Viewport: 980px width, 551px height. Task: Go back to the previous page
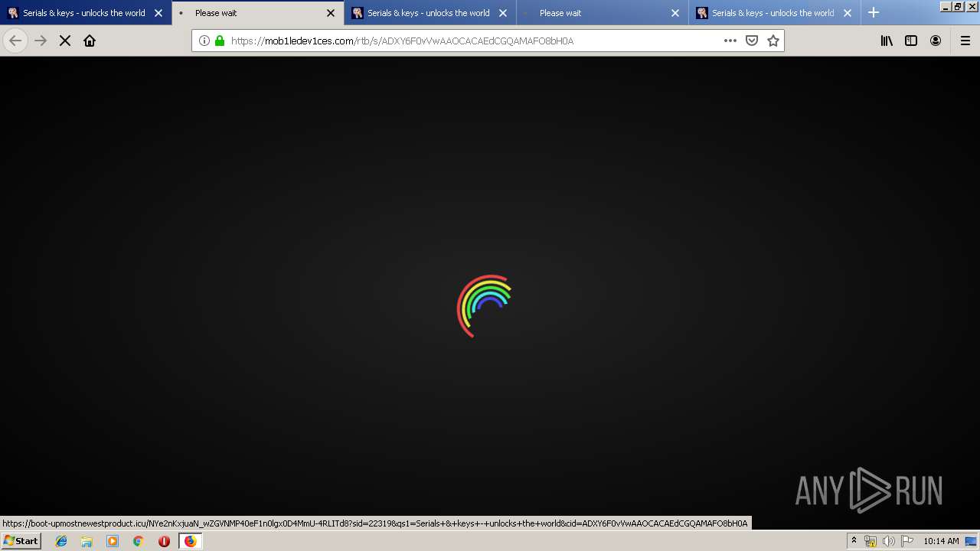coord(15,41)
